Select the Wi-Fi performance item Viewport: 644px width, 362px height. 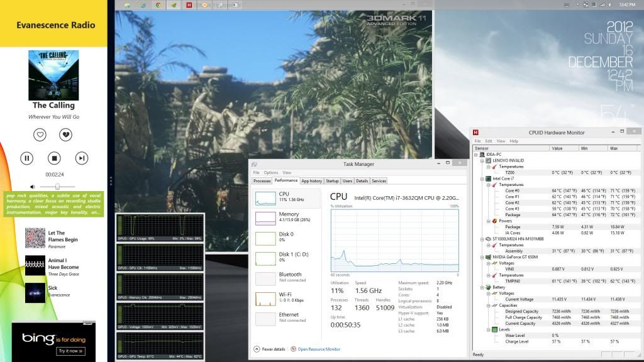287,299
